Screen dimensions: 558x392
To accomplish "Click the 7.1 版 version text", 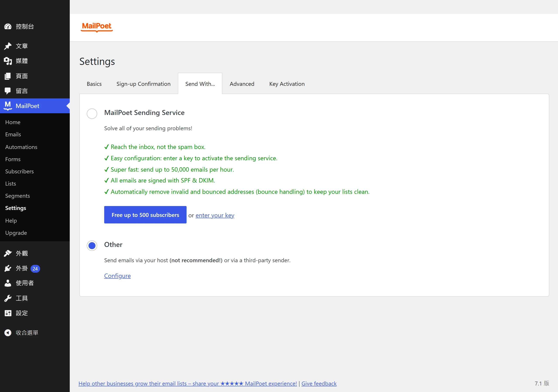I will [542, 384].
